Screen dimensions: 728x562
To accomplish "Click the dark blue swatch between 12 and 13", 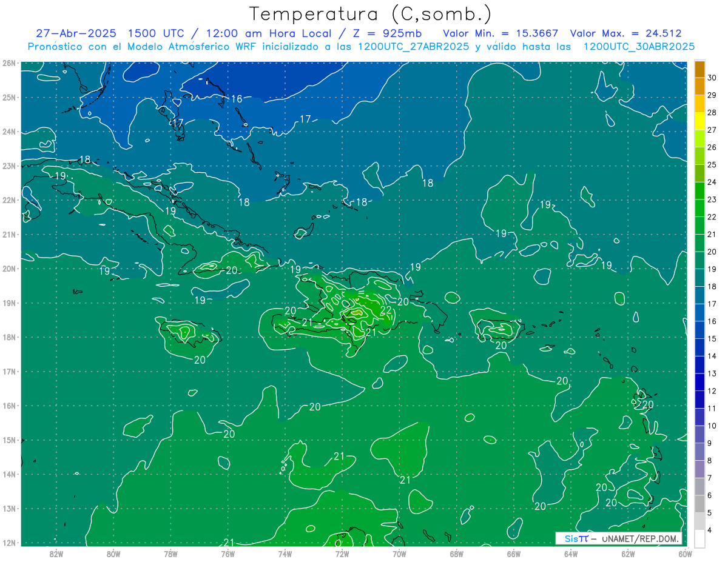I will click(x=699, y=382).
